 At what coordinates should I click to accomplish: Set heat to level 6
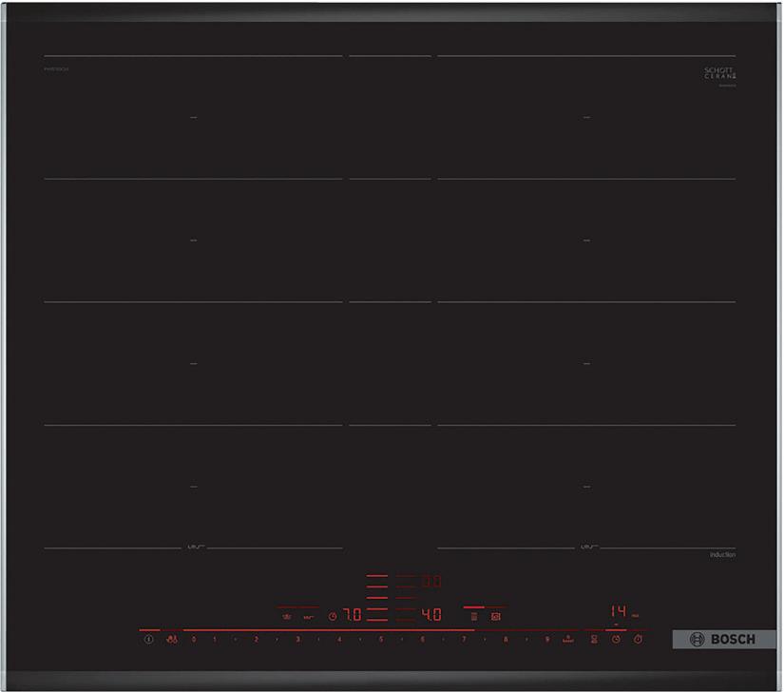click(x=423, y=639)
